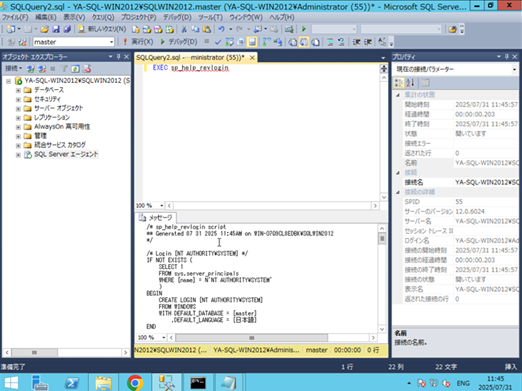Viewport: 522px width, 391px height.
Task: Open the クエリ(Q) menu
Action: click(x=103, y=17)
